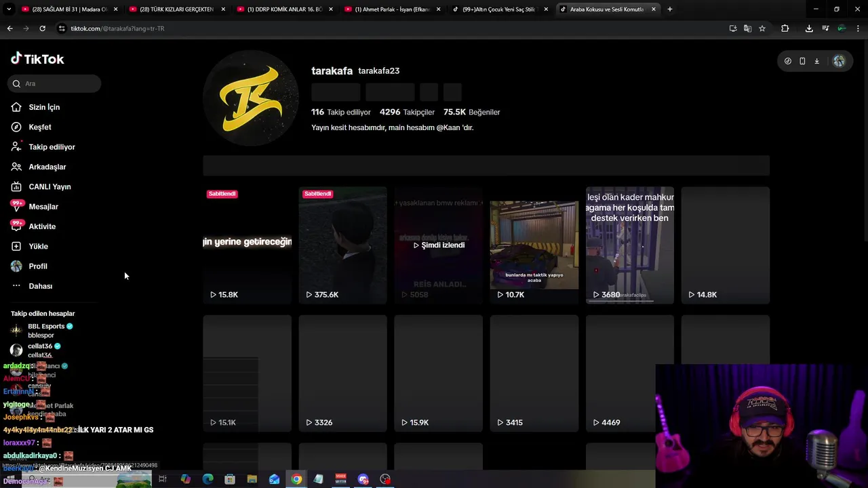The height and width of the screenshot is (488, 868).
Task: Click the 116 Takip ediliyor count
Action: pyautogui.click(x=340, y=112)
